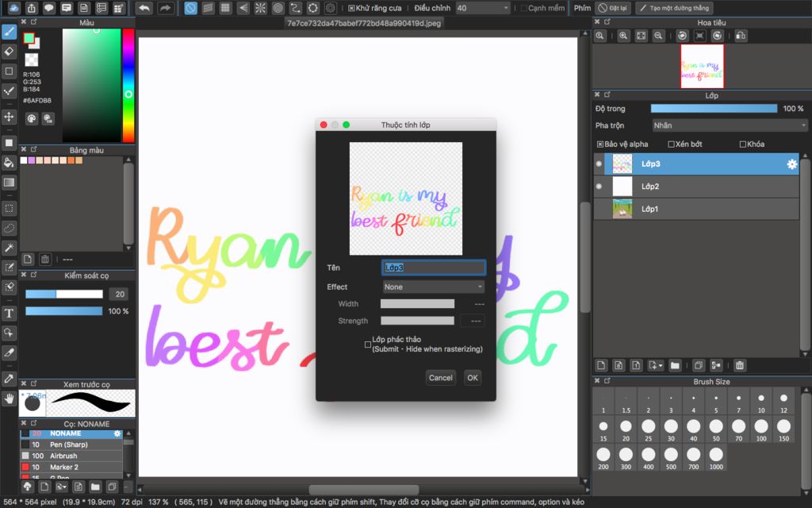This screenshot has width=812, height=508.
Task: Hide Lớp3 layer visibility
Action: 599,164
